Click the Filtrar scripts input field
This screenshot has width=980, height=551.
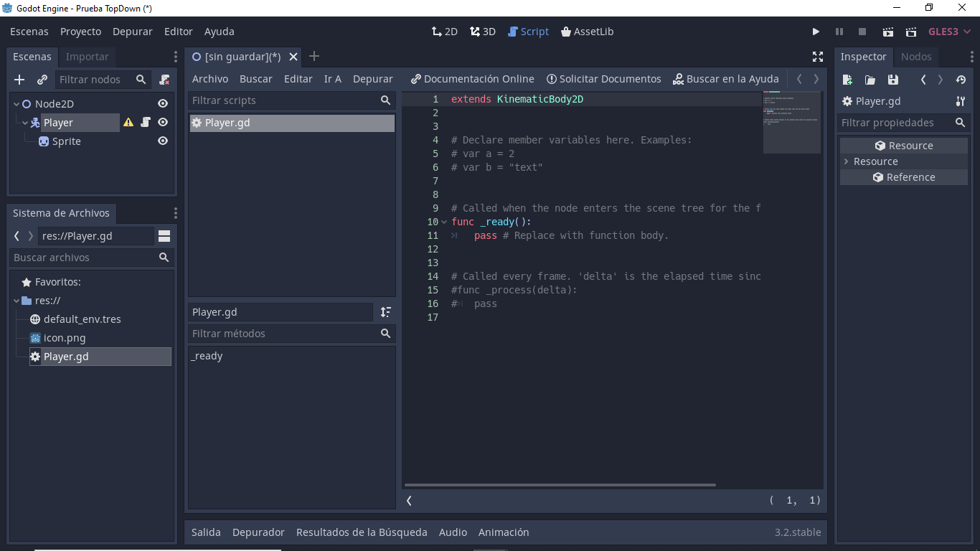pos(291,100)
